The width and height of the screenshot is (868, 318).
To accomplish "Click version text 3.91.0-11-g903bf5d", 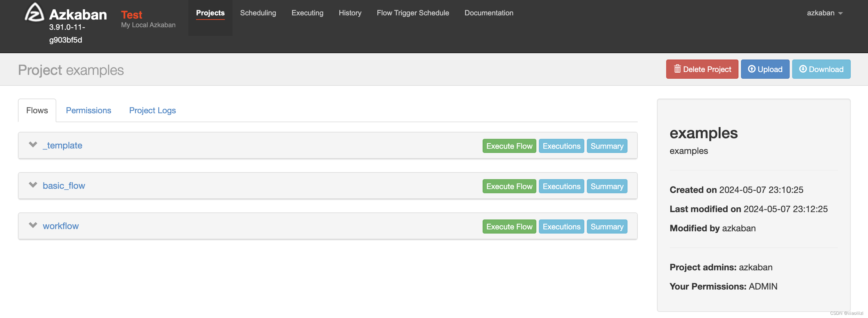I will (67, 33).
